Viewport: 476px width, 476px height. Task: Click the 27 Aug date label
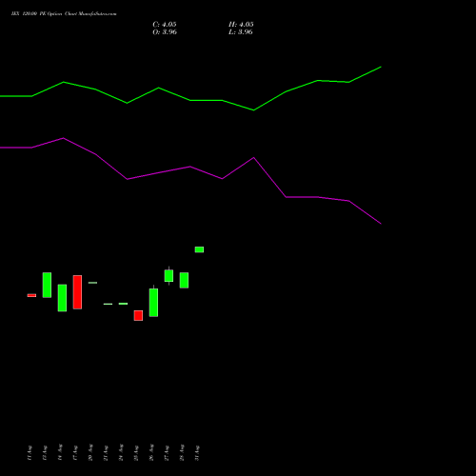[x=167, y=453]
